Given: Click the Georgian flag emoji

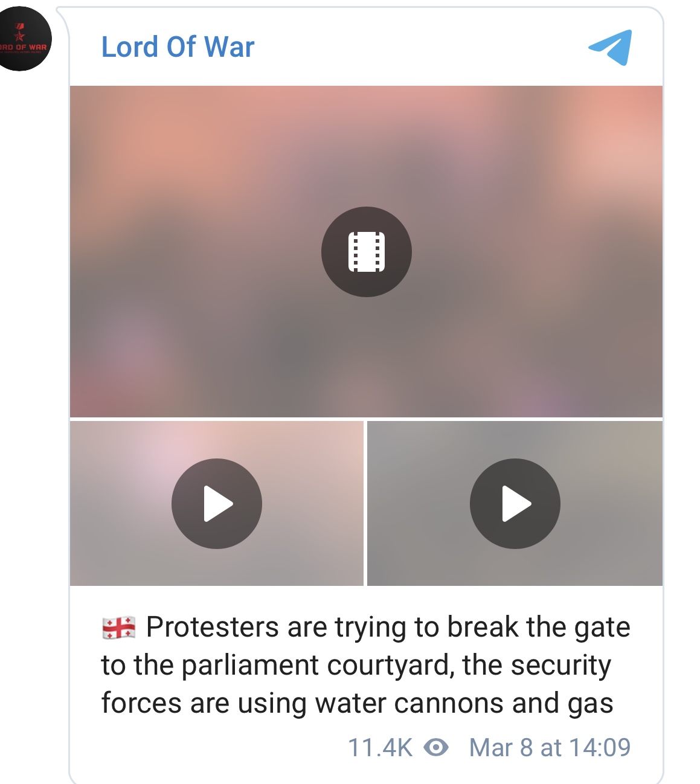Looking at the screenshot, I should (119, 628).
